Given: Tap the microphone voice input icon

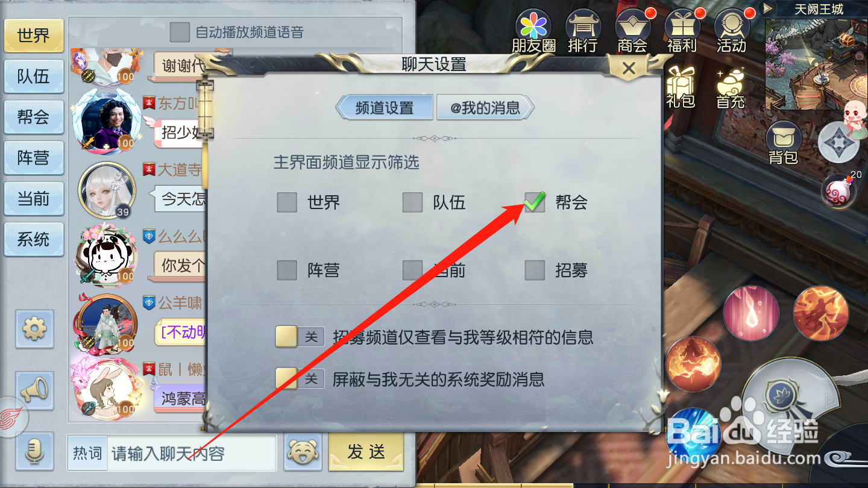Looking at the screenshot, I should (x=34, y=451).
